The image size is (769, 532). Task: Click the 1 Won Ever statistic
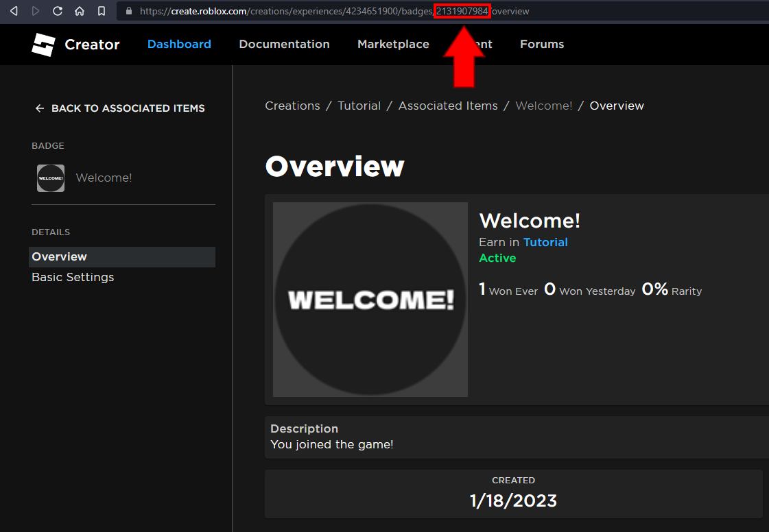point(508,290)
